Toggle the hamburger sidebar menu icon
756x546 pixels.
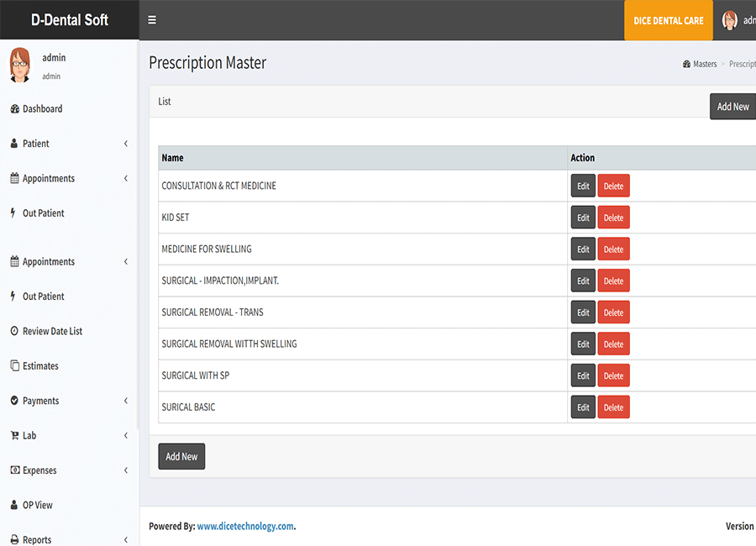(152, 20)
